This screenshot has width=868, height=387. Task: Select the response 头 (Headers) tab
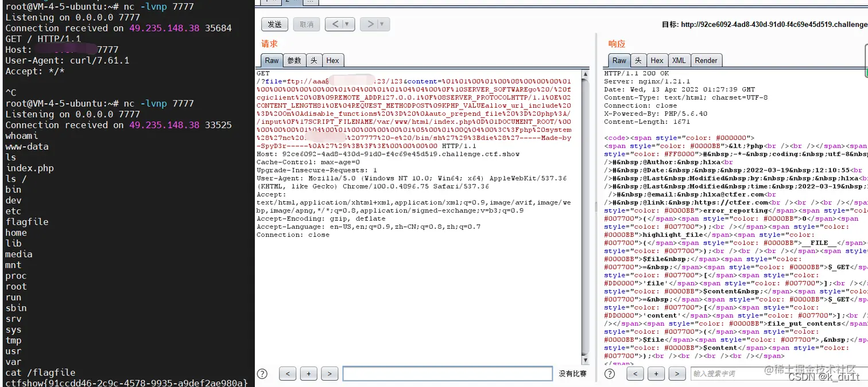638,60
